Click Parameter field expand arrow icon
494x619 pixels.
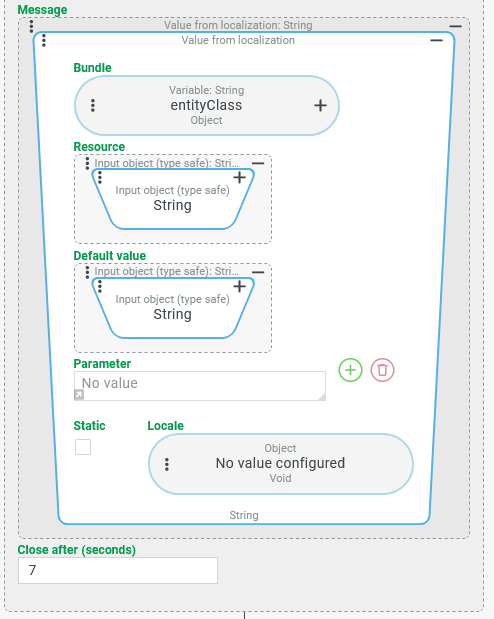coord(79,394)
